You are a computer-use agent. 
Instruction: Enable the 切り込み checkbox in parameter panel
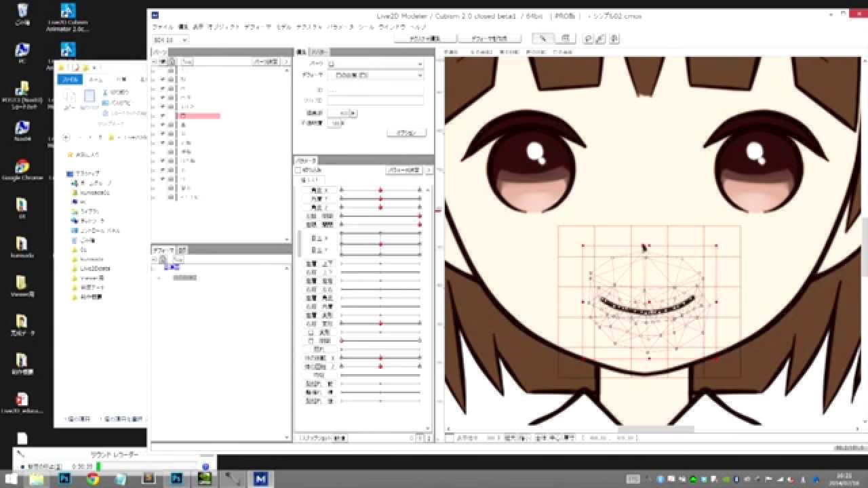click(298, 170)
